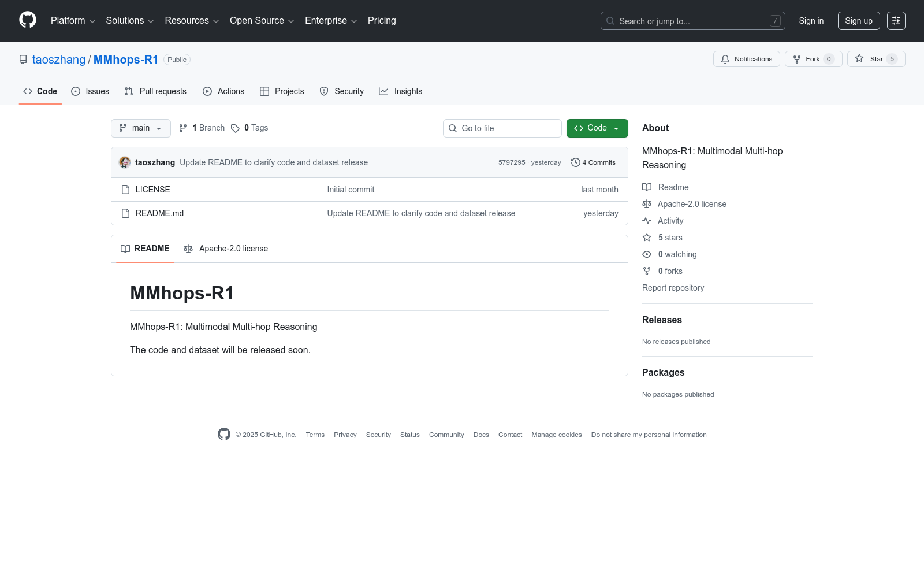Click the footer Community link
The image size is (924, 578).
(446, 435)
